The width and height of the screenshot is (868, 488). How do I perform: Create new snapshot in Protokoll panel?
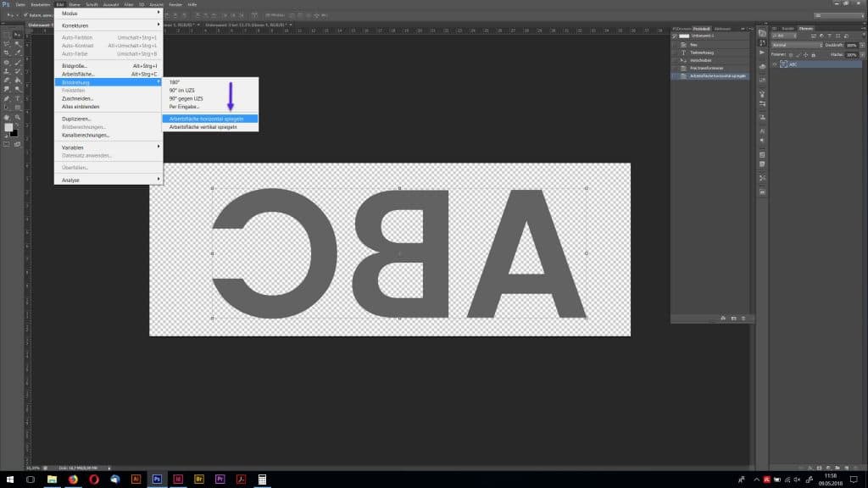(733, 319)
